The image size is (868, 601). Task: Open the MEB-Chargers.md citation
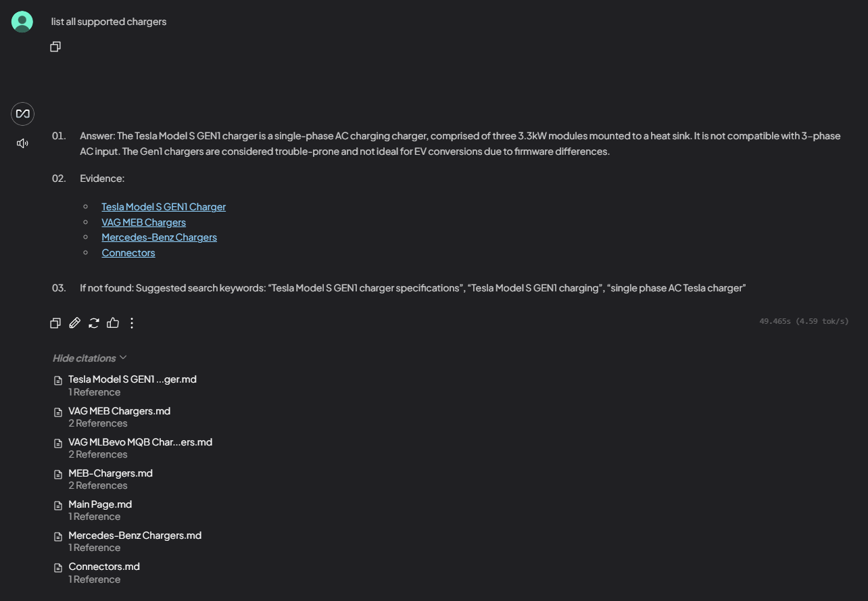110,473
